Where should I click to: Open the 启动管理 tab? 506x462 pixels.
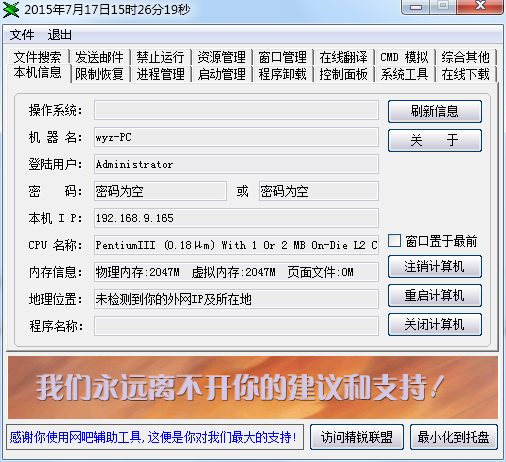pos(221,74)
